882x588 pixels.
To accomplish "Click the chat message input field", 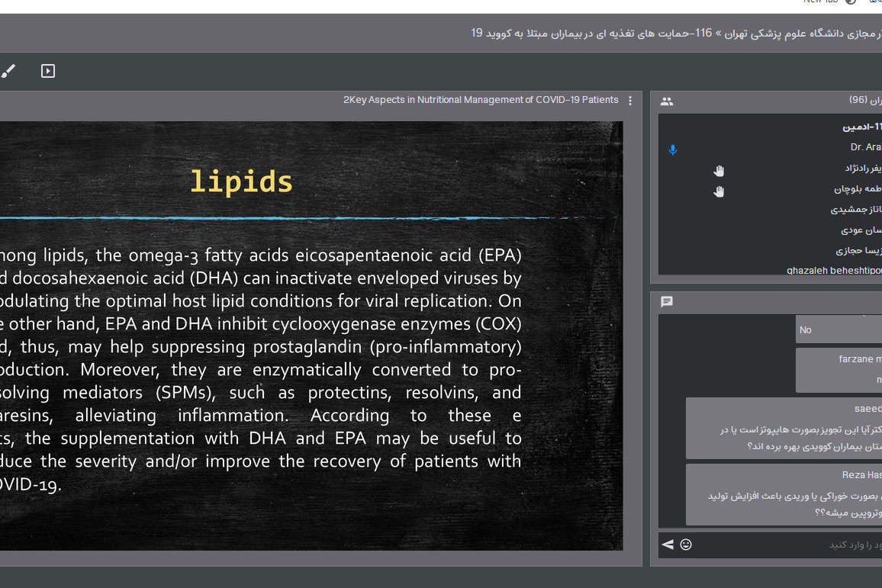I will pyautogui.click(x=786, y=545).
